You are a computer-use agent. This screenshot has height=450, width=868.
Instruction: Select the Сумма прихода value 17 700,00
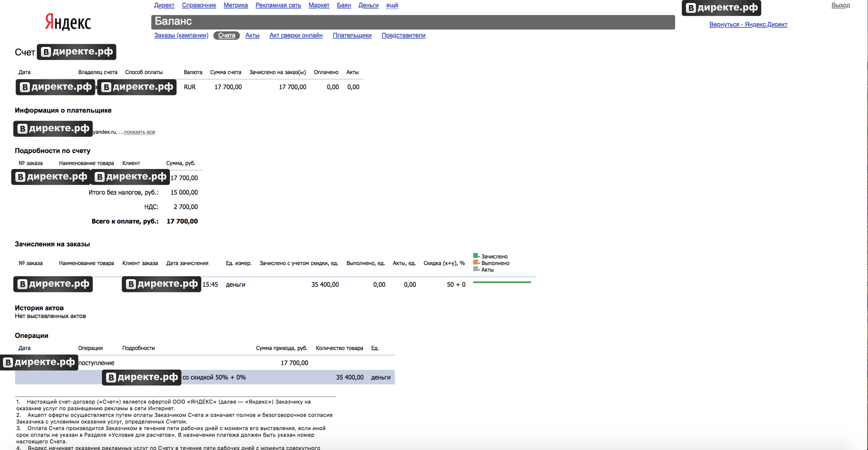[294, 363]
